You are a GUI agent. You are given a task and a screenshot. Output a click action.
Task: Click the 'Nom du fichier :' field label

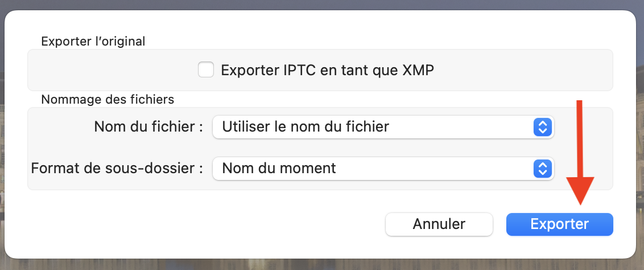coord(148,126)
